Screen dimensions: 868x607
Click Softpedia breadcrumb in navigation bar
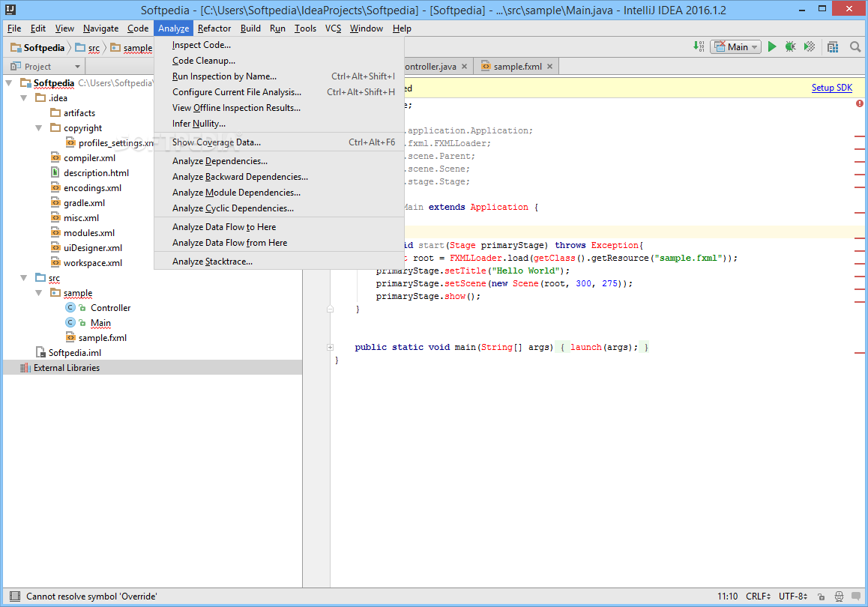[x=37, y=48]
